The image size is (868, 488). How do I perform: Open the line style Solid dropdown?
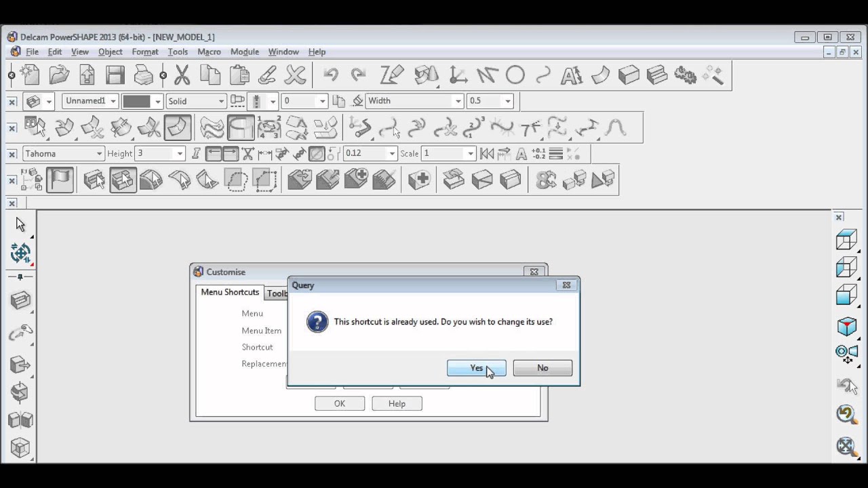[x=221, y=101]
